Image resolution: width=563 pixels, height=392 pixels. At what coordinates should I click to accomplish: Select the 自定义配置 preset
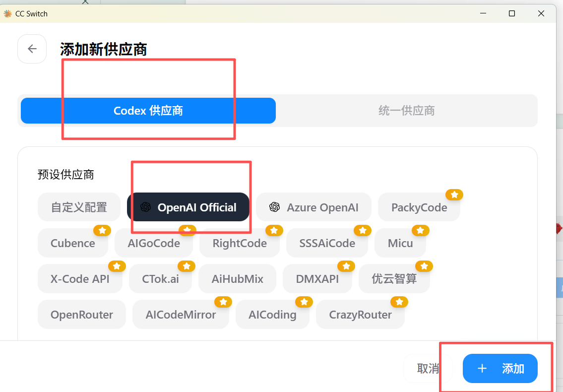point(79,207)
